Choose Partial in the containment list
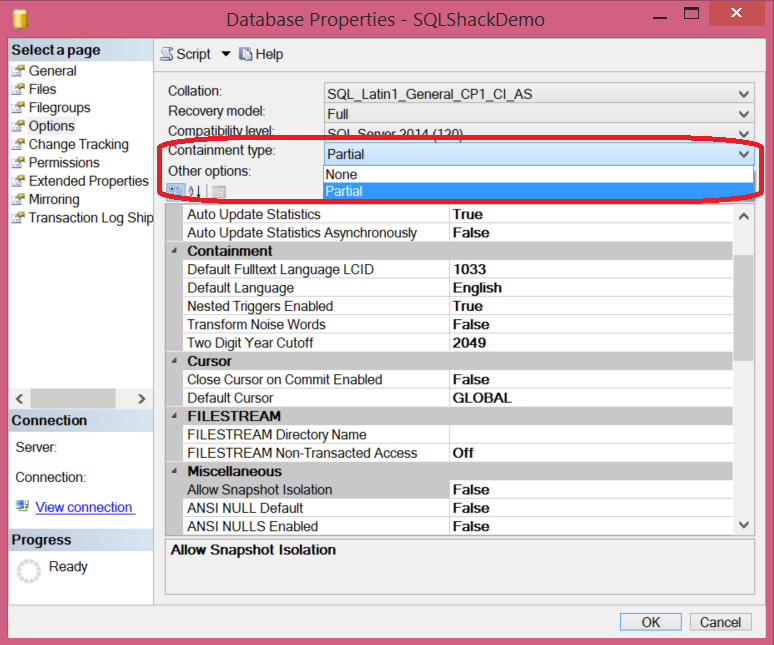 pos(539,191)
